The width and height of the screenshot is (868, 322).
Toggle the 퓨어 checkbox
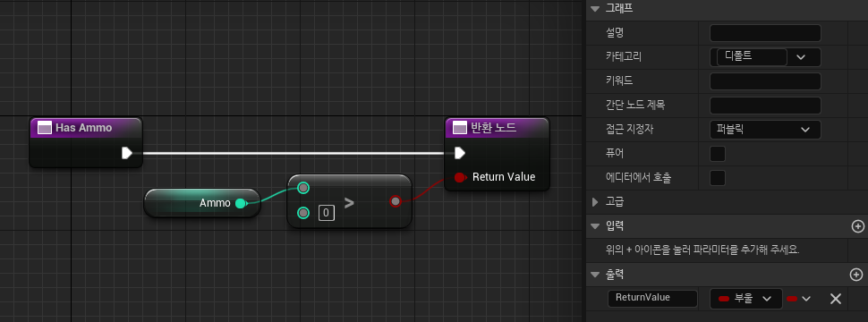pos(718,154)
